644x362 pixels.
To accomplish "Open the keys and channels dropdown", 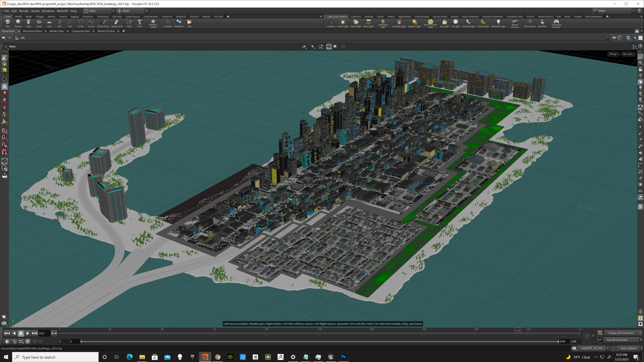I will tap(623, 333).
